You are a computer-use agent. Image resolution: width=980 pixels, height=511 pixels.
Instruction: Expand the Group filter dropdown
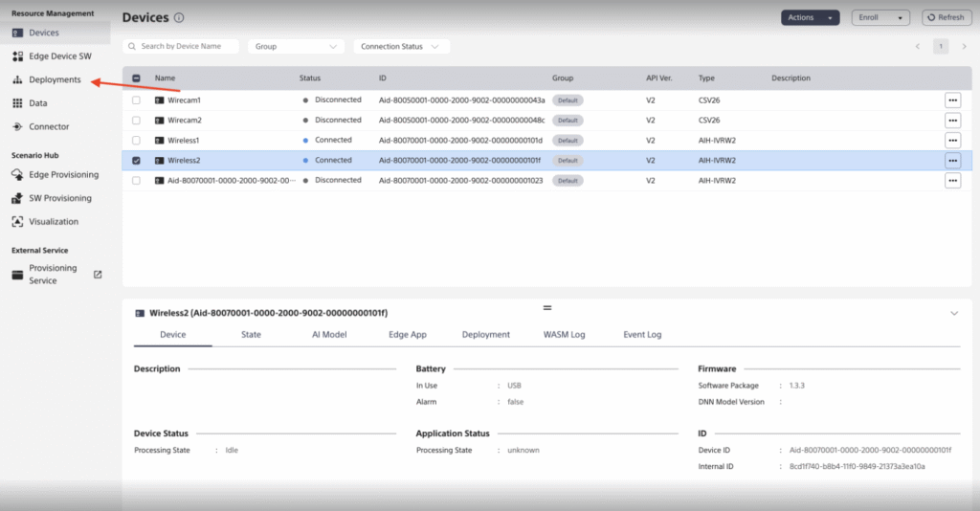tap(297, 46)
